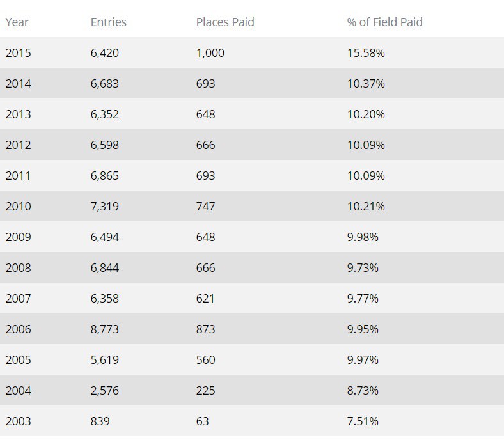
Task: Click the Entries column header
Action: click(109, 22)
